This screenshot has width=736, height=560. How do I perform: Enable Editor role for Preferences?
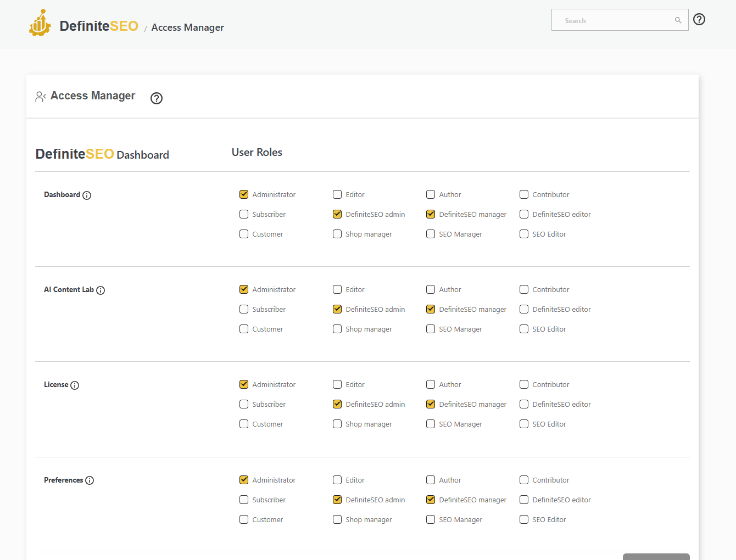coord(337,480)
